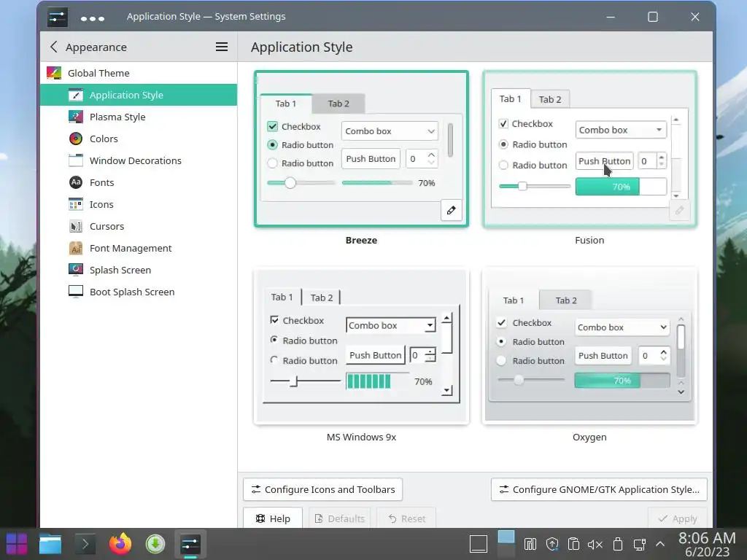Click the Reset button
The width and height of the screenshot is (747, 560).
[x=406, y=518]
